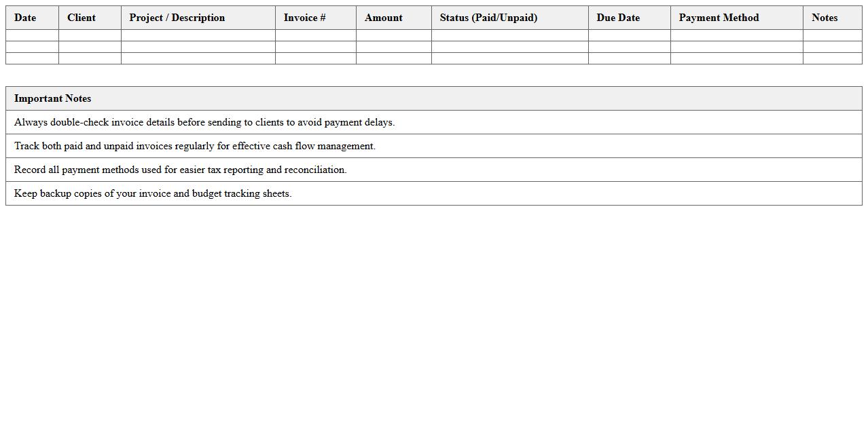The image size is (868, 441).
Task: Select the note about recording payment methods
Action: tap(181, 170)
